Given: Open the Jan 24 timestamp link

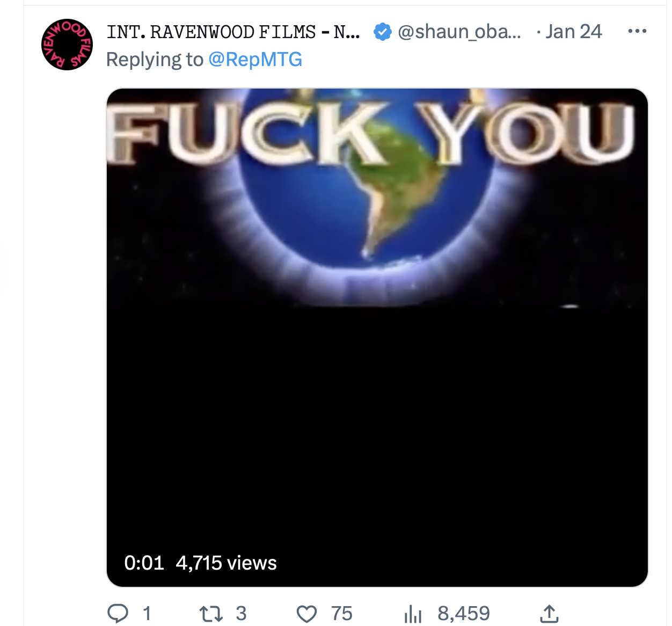Looking at the screenshot, I should 574,32.
